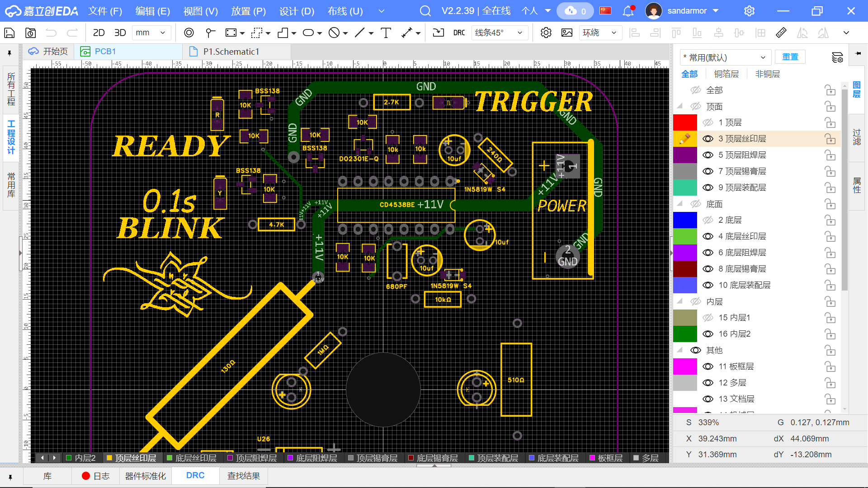Click the save file icon

(9, 33)
